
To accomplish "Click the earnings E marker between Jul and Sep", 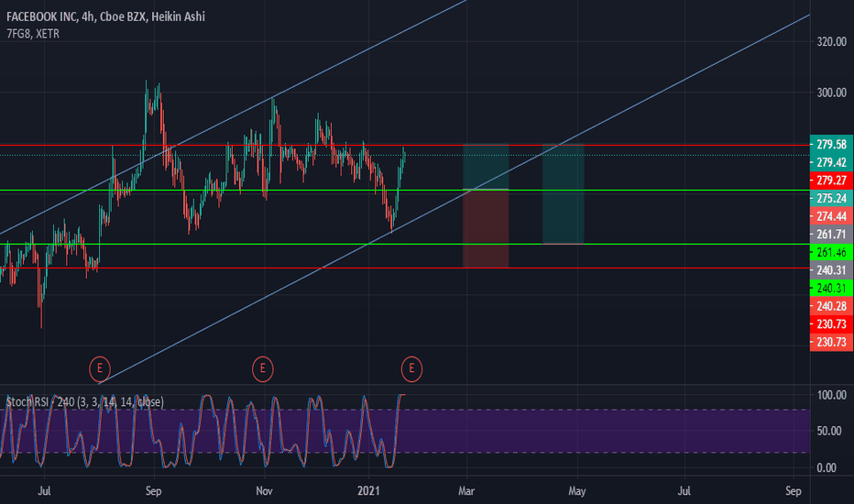I will pos(100,369).
